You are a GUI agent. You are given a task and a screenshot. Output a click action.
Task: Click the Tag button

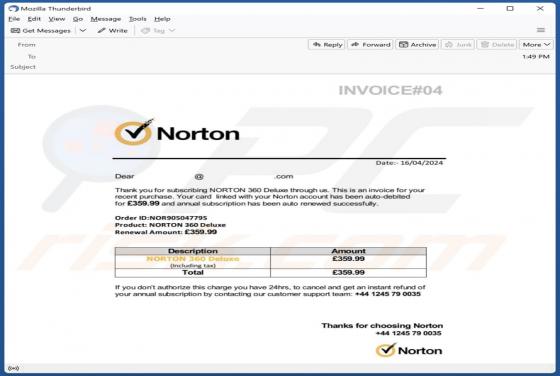point(153,31)
